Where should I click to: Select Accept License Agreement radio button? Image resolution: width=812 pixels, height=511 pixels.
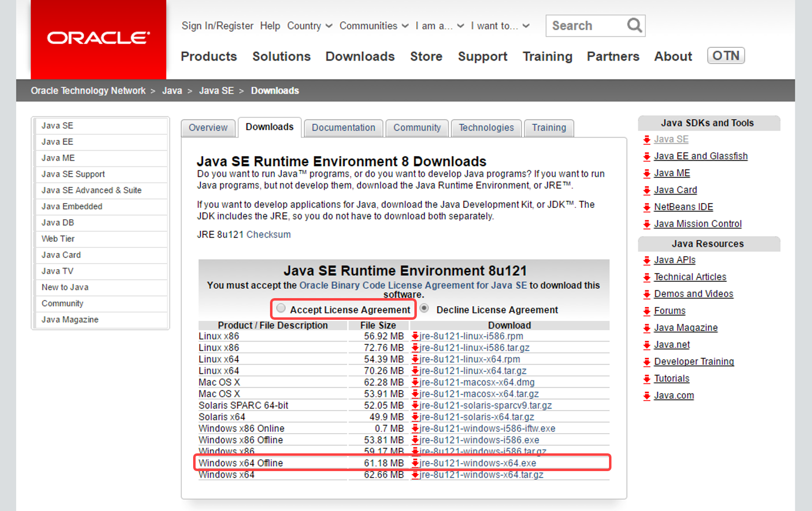[x=281, y=308]
